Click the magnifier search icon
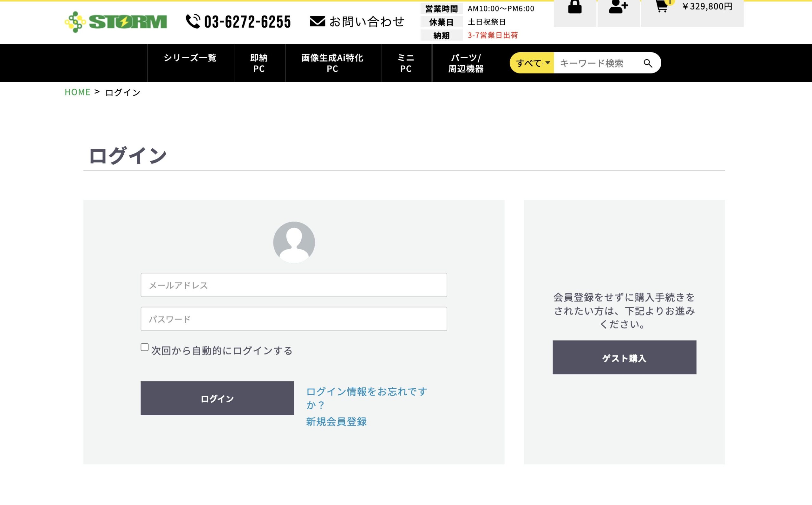Image resolution: width=812 pixels, height=505 pixels. (648, 63)
